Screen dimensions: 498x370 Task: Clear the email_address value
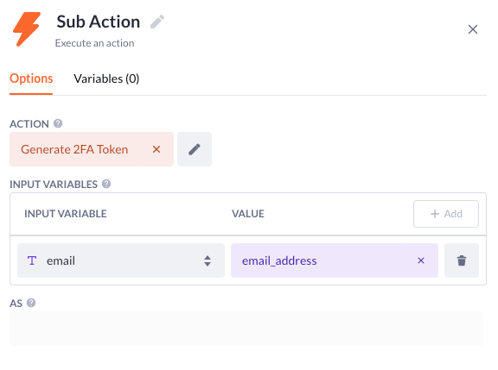[421, 260]
